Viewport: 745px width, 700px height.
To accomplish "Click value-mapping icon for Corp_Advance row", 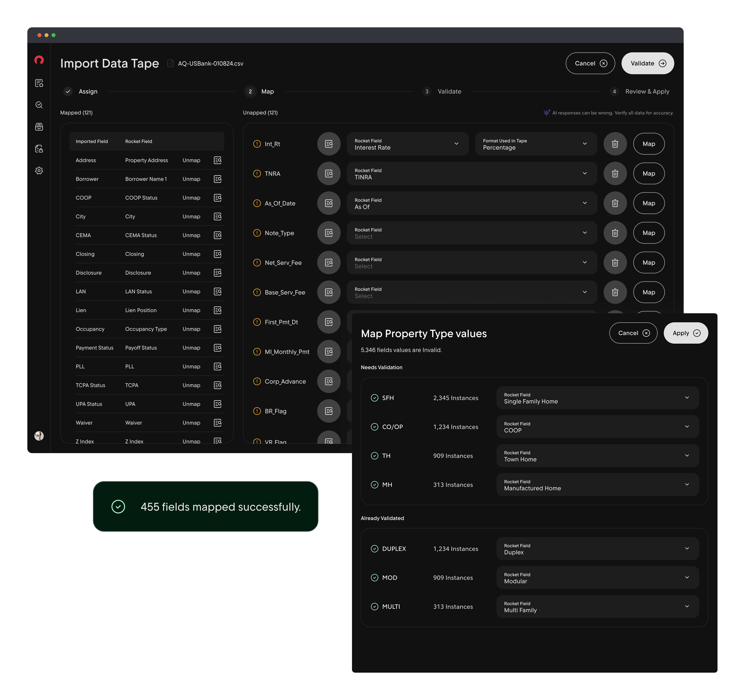I will (329, 381).
